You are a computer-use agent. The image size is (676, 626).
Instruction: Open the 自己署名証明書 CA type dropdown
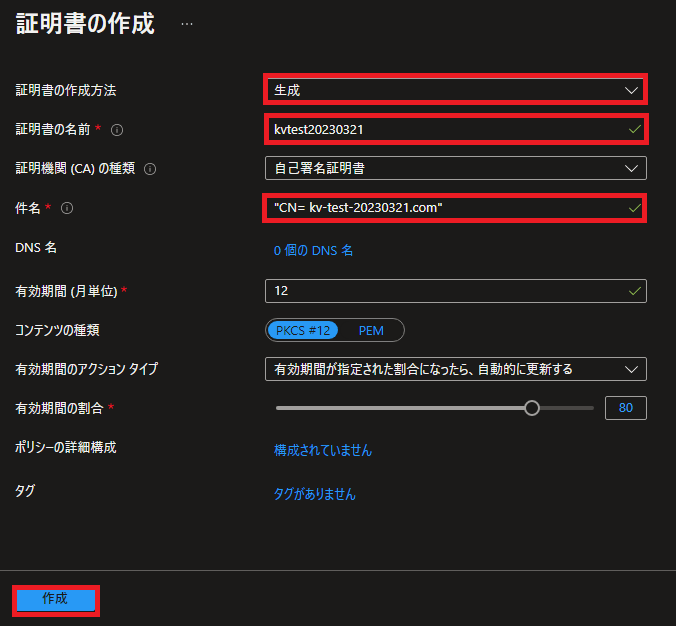click(x=456, y=168)
